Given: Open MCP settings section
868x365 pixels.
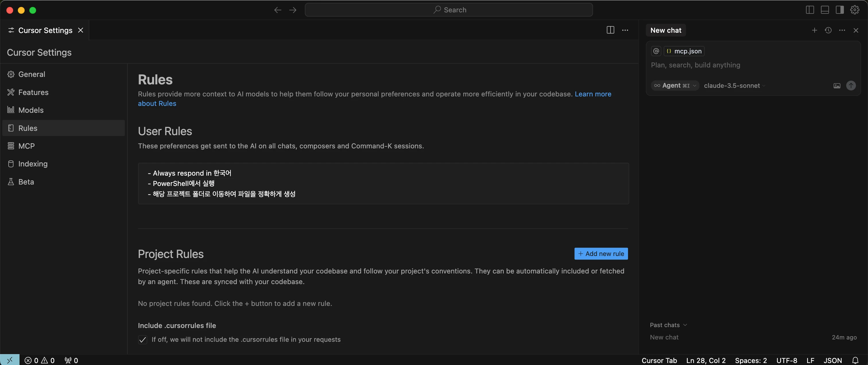Looking at the screenshot, I should click(63, 146).
